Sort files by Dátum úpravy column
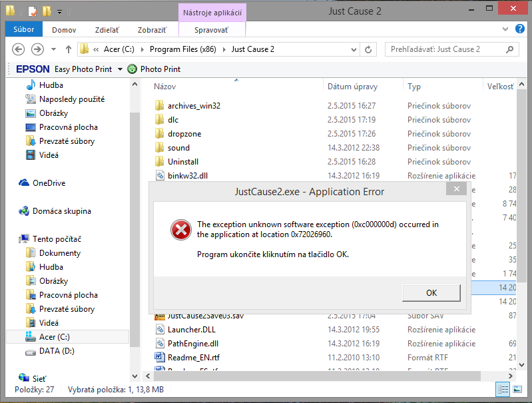 pyautogui.click(x=352, y=87)
